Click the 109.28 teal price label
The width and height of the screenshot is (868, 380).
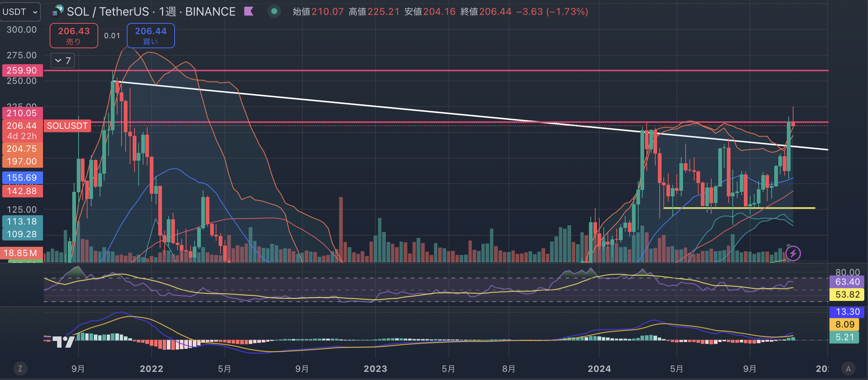point(22,234)
